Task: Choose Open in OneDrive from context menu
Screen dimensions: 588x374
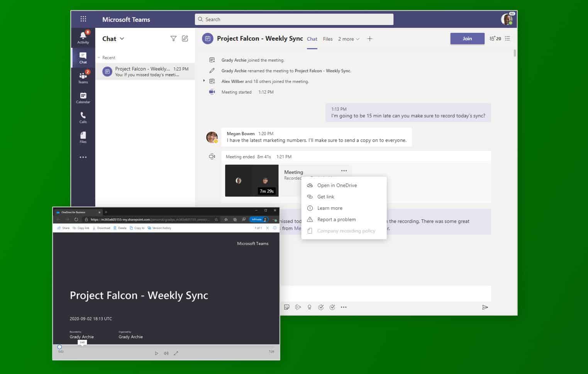Action: (344, 185)
